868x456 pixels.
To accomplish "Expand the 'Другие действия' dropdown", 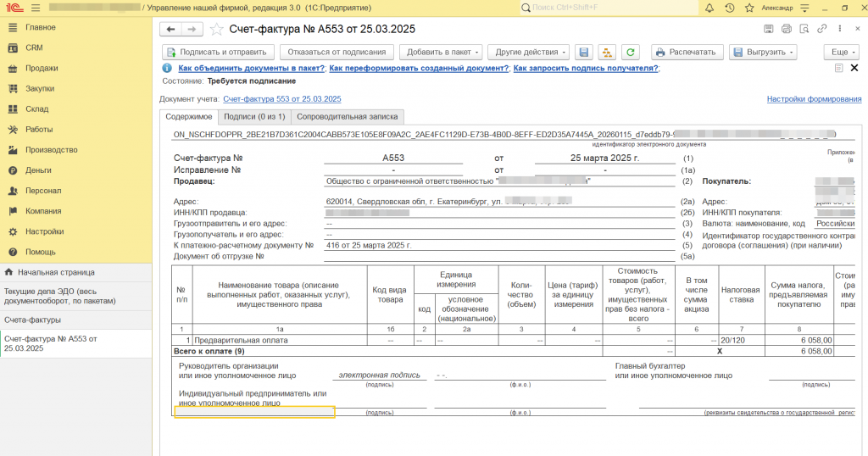I will (x=527, y=52).
